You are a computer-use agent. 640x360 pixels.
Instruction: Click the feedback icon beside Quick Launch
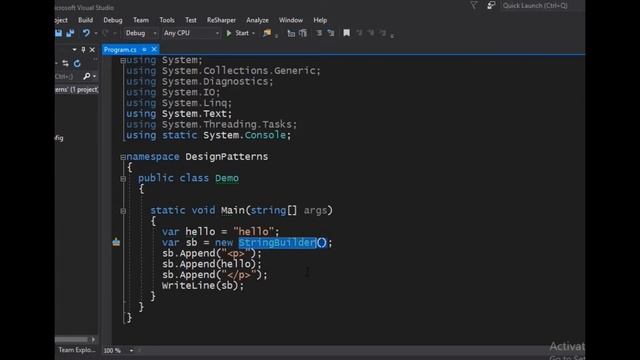point(491,5)
